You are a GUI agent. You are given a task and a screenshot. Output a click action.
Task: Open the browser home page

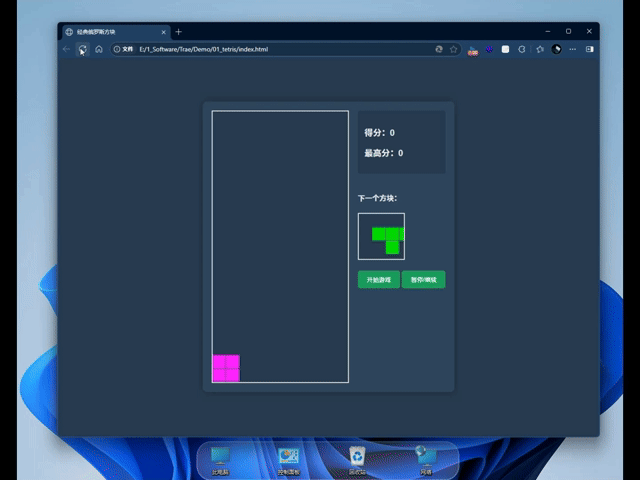tap(99, 49)
